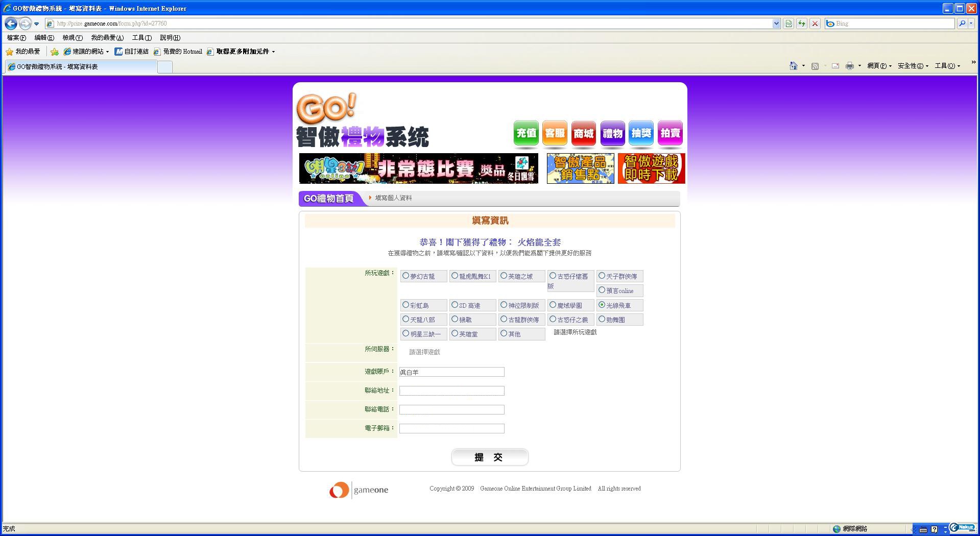The height and width of the screenshot is (536, 980).
Task: Click the new tab button
Action: (164, 67)
